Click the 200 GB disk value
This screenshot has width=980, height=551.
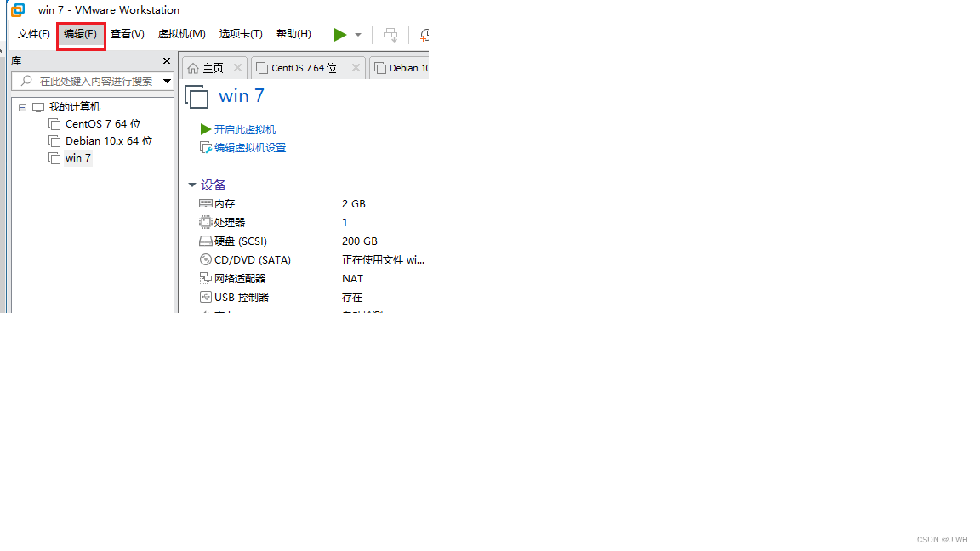pos(359,241)
